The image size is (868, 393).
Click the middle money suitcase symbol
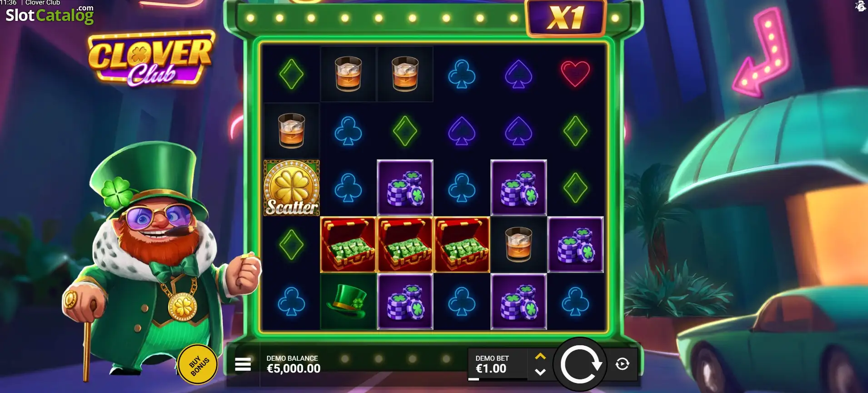(x=405, y=245)
